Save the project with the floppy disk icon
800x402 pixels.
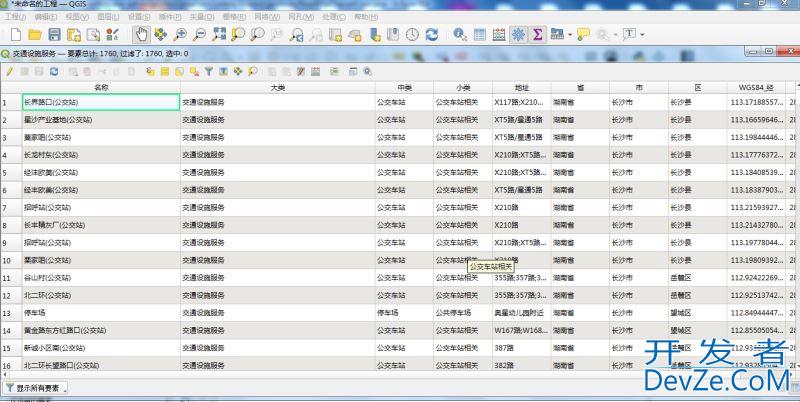pyautogui.click(x=55, y=34)
